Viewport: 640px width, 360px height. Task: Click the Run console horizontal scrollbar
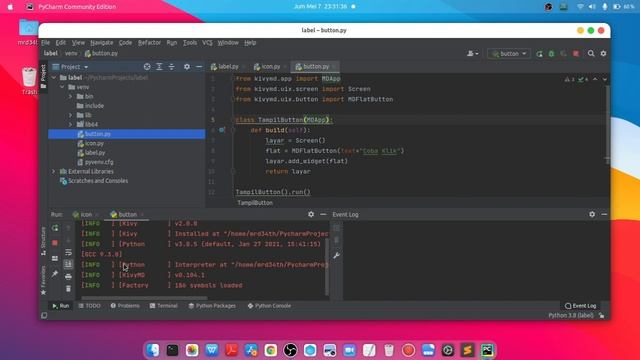(x=144, y=298)
